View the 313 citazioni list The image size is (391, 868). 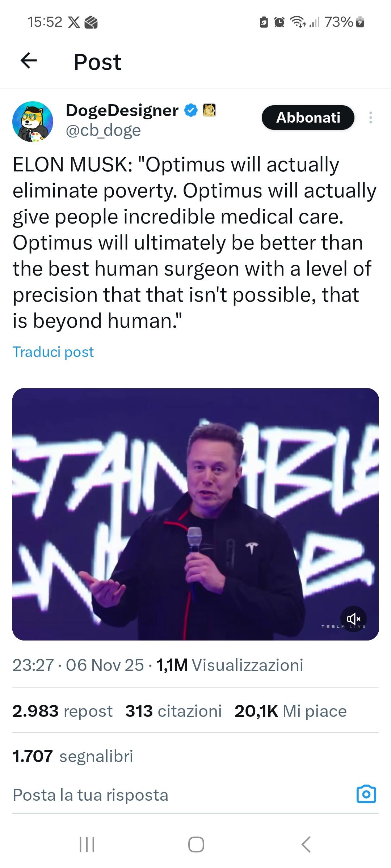pyautogui.click(x=174, y=711)
